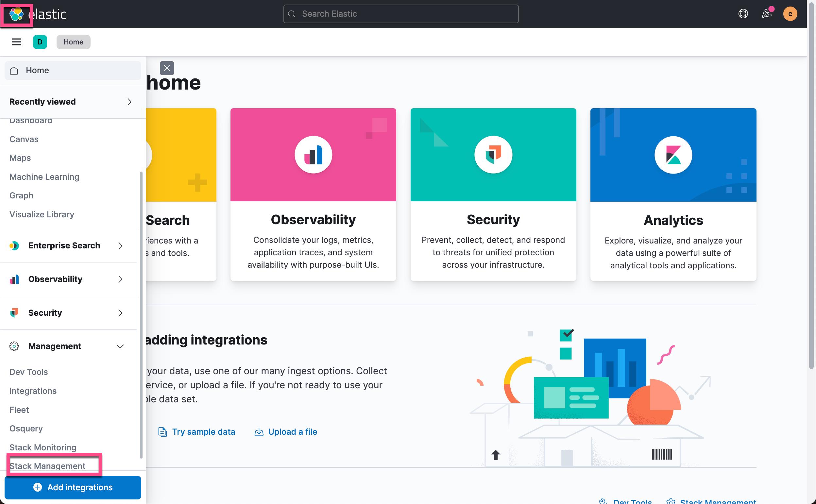Click the Enterprise Search logo icon
Viewport: 816px width, 504px height.
(x=14, y=246)
